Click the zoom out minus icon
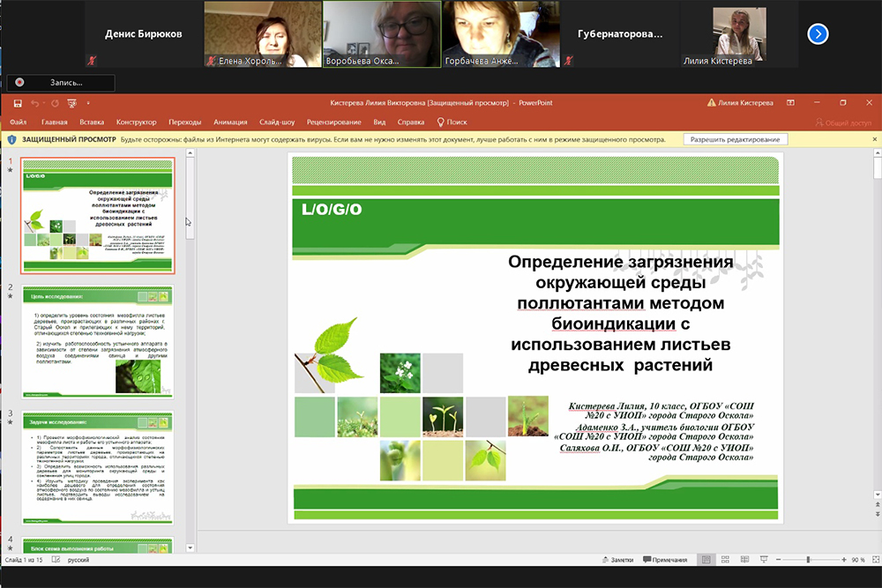Viewport: 882px width, 588px height. point(778,560)
